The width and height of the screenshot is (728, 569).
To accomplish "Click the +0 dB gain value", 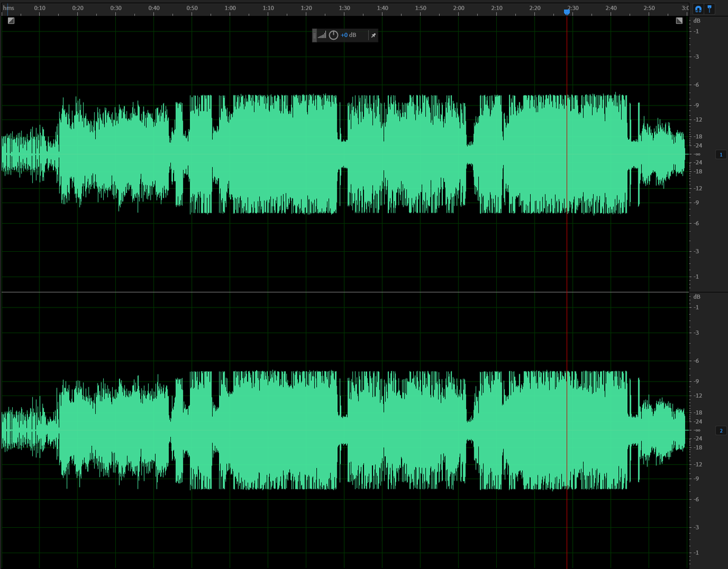I will (348, 35).
